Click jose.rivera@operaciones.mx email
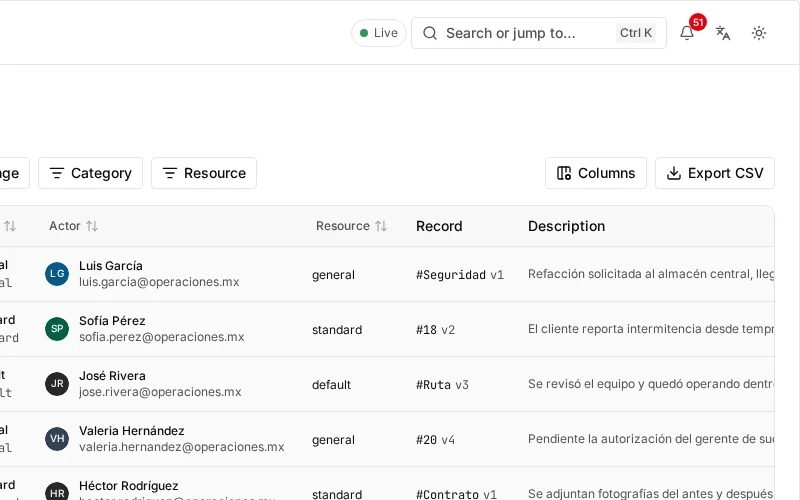This screenshot has width=800, height=500. coord(160,392)
